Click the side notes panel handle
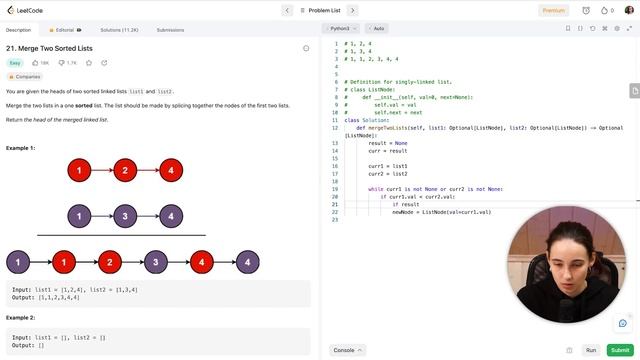 (634, 91)
